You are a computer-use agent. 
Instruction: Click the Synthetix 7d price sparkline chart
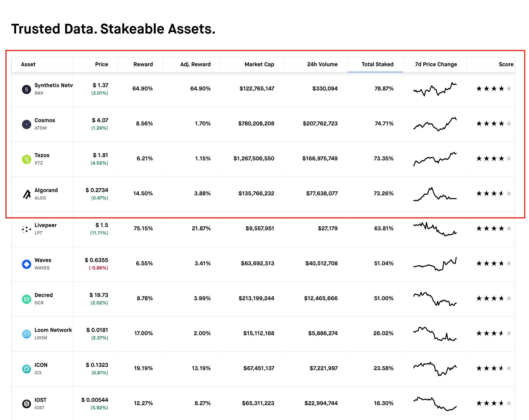tap(435, 89)
